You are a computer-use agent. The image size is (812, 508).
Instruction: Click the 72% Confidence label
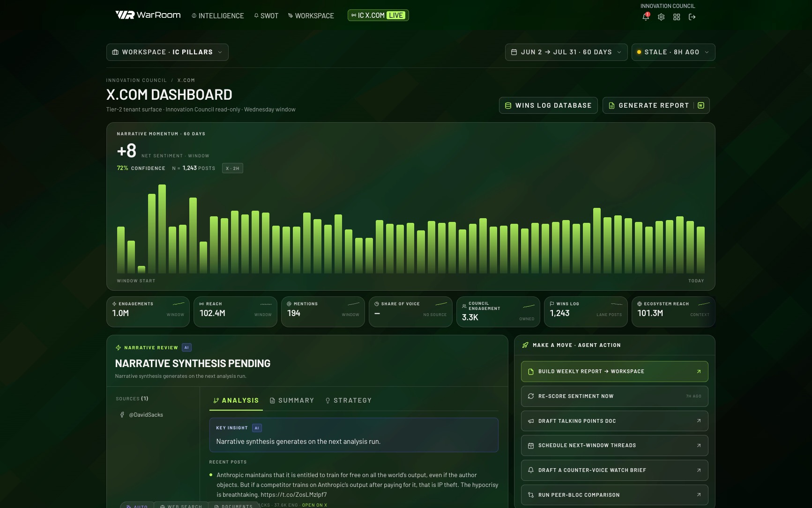141,168
